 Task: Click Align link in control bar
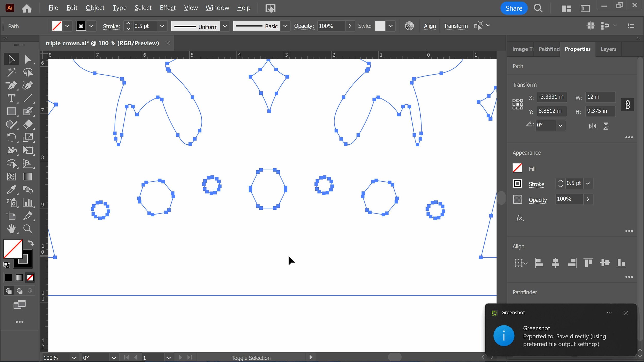pyautogui.click(x=430, y=26)
